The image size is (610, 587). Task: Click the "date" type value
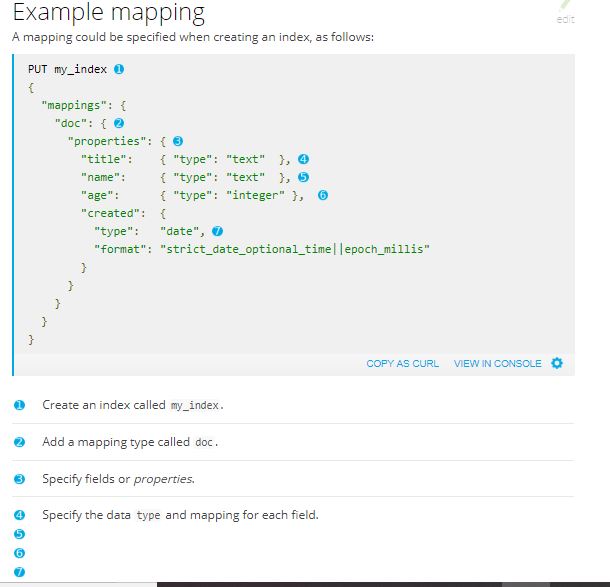click(x=179, y=231)
